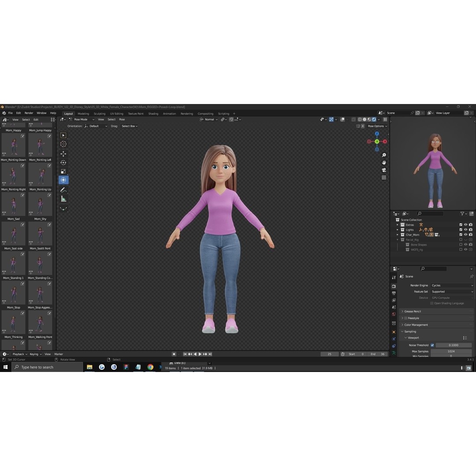The width and height of the screenshot is (476, 476).
Task: Toggle Bone Shapes collection visibility eye
Action: coord(466,245)
